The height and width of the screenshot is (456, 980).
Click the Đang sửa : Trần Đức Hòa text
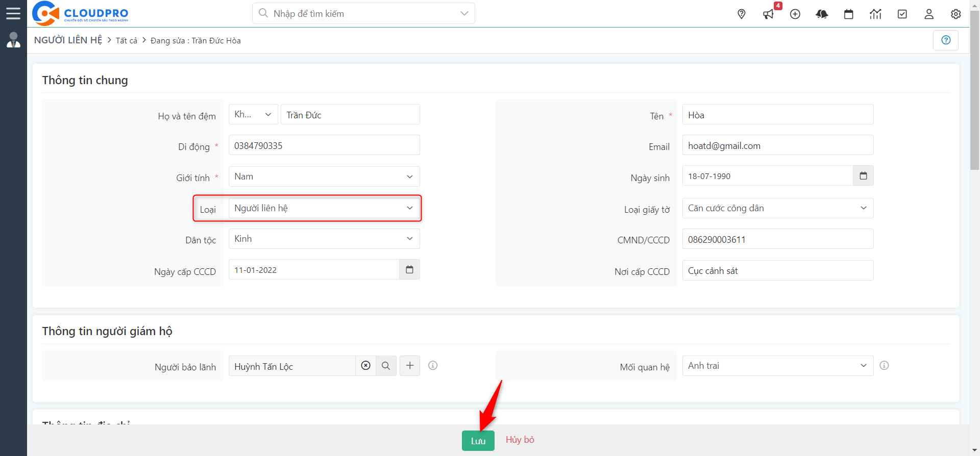pyautogui.click(x=195, y=40)
